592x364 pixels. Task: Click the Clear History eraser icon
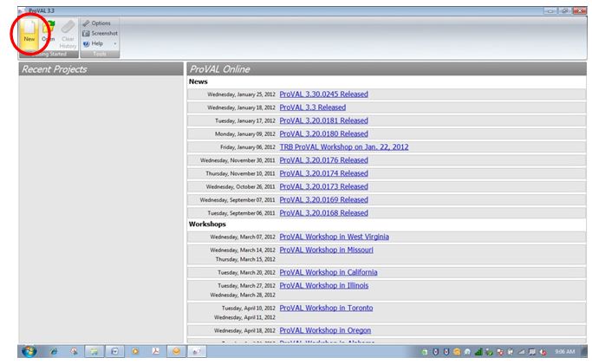tap(68, 27)
